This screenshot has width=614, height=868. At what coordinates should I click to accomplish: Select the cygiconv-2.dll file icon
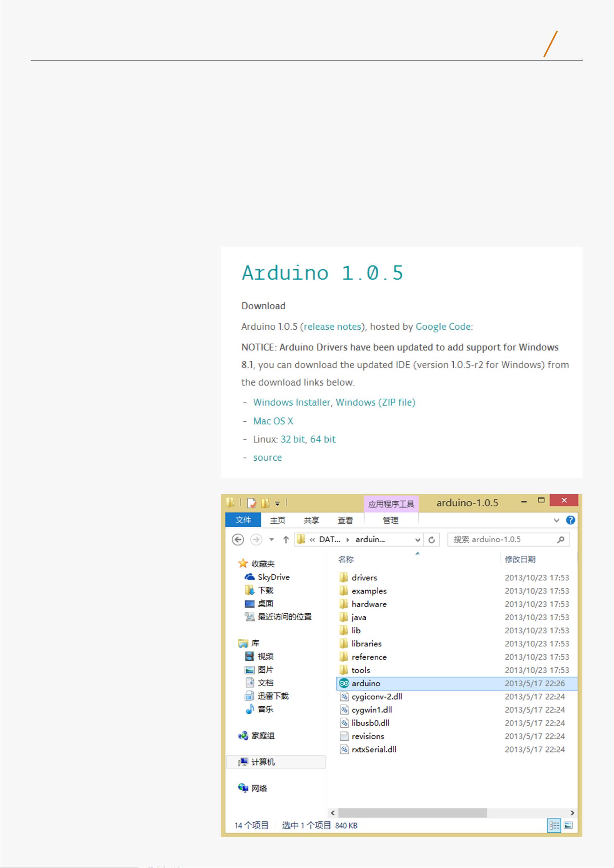pyautogui.click(x=344, y=696)
